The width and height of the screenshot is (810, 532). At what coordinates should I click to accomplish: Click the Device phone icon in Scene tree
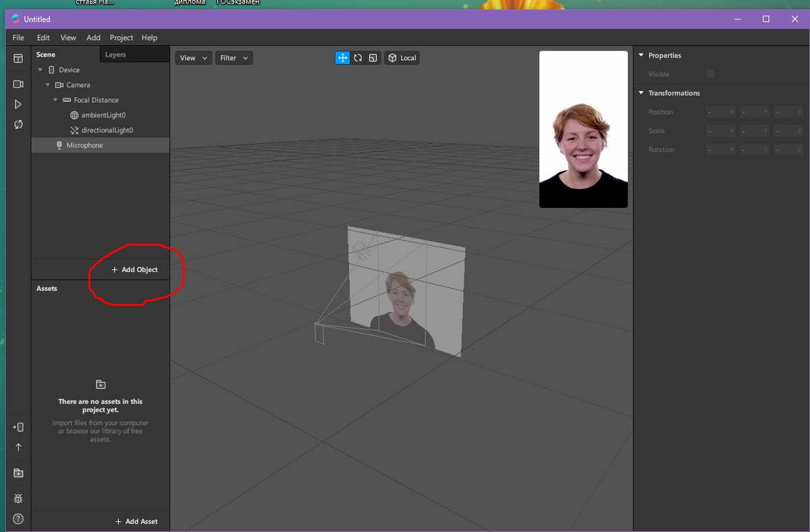point(52,70)
